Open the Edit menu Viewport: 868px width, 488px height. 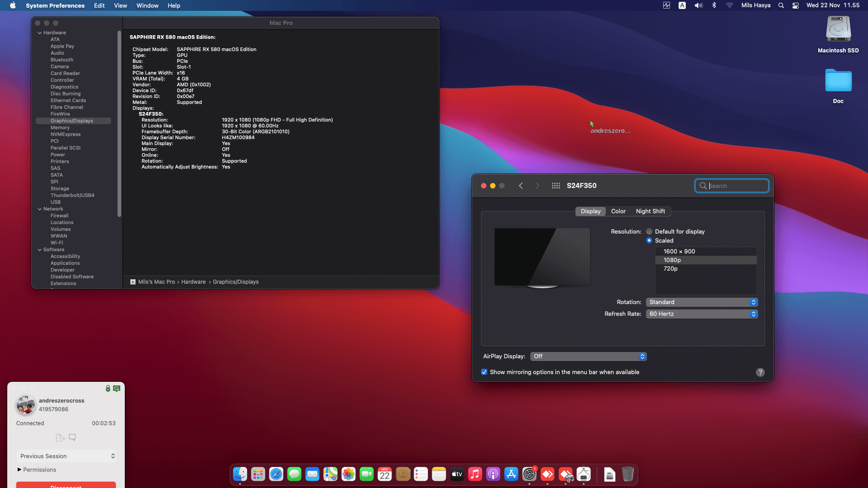(99, 5)
